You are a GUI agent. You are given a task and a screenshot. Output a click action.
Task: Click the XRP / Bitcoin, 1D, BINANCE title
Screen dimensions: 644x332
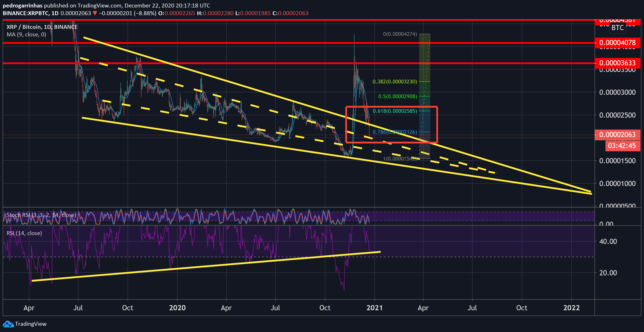[x=42, y=27]
